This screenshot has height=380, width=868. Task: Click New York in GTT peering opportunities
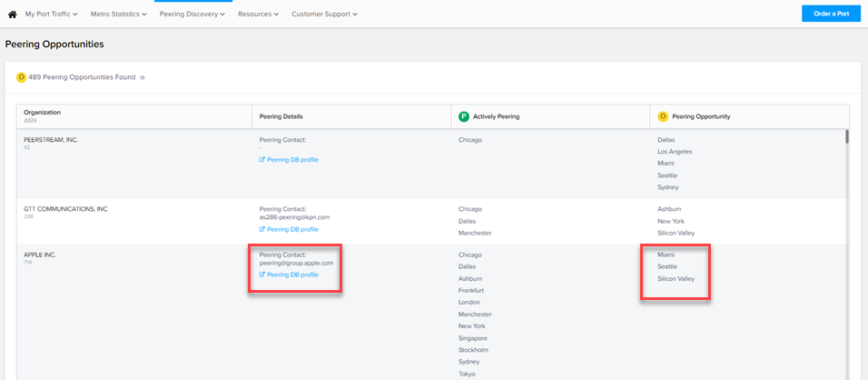point(671,222)
